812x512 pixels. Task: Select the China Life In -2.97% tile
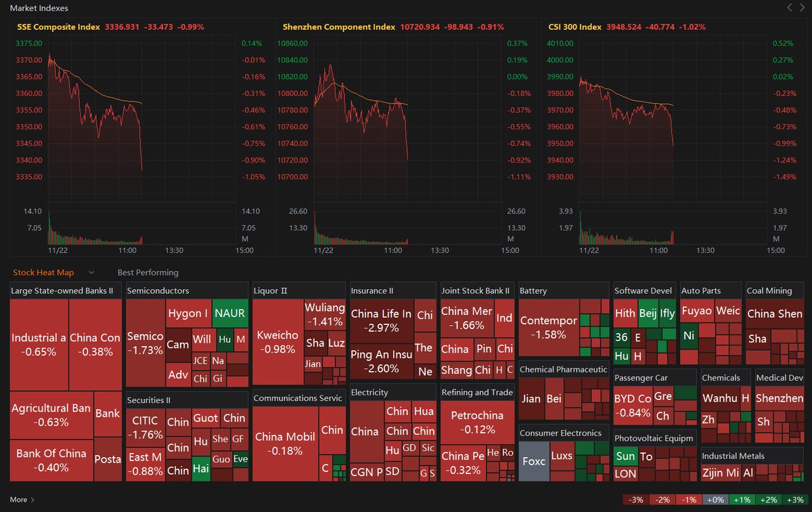(382, 321)
